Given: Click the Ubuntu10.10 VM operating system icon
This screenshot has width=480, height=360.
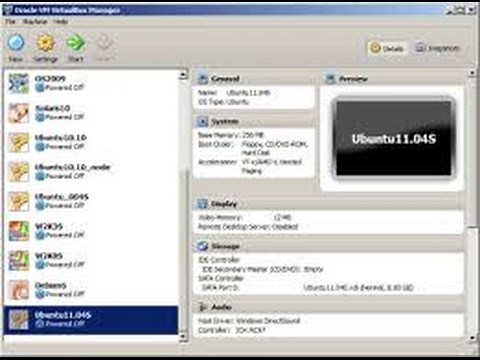Looking at the screenshot, I should pos(19,142).
